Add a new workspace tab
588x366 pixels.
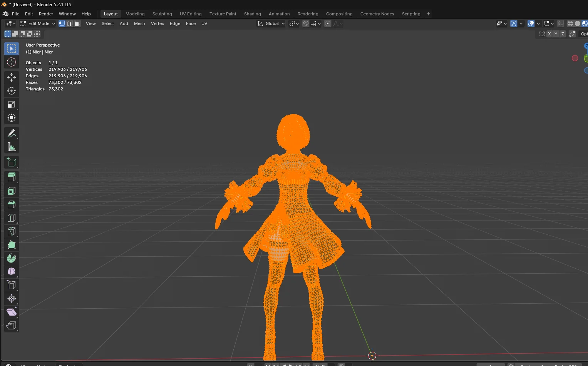coord(428,14)
